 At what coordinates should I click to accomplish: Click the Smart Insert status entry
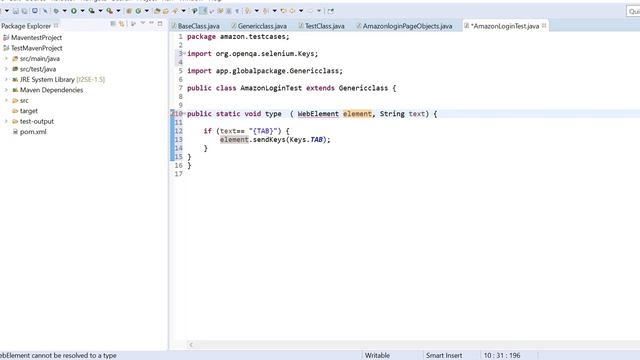[x=444, y=356]
